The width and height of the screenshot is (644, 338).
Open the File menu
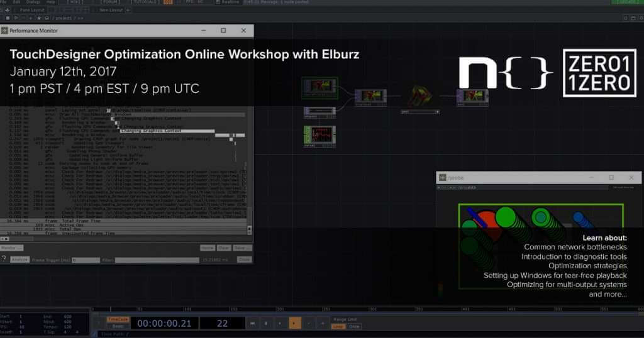(x=4, y=2)
